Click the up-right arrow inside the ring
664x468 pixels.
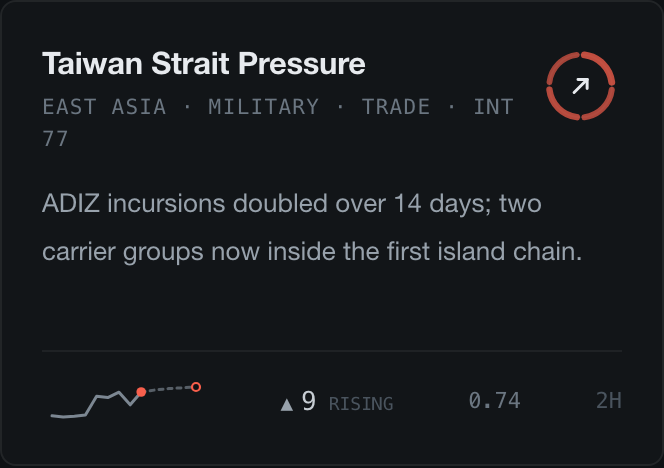(581, 86)
